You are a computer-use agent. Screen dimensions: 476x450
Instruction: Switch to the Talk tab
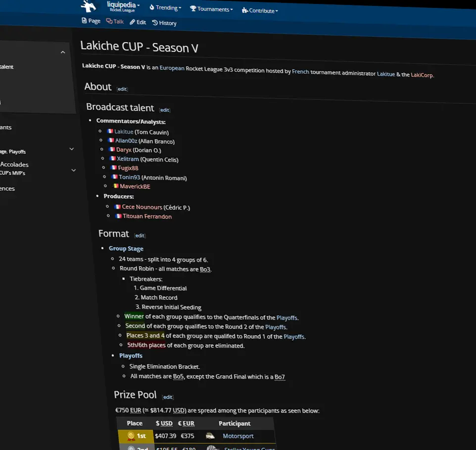115,21
